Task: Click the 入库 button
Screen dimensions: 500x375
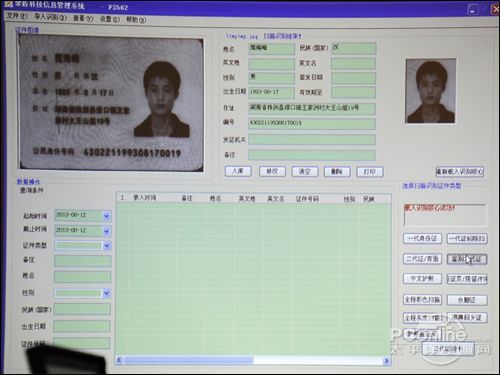Action: click(238, 171)
